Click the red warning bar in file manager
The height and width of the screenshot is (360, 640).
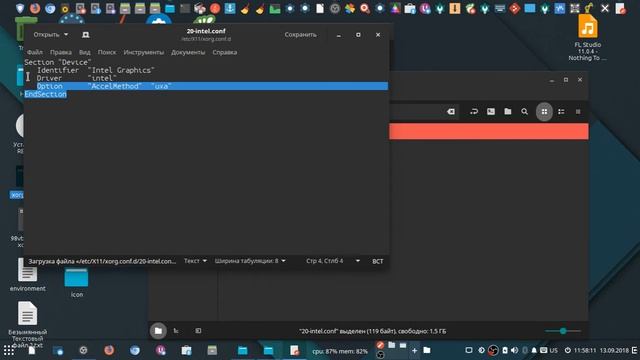489,132
